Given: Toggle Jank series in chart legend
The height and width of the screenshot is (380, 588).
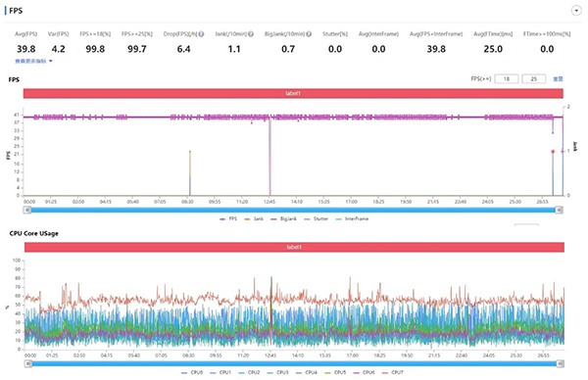Looking at the screenshot, I should point(254,218).
